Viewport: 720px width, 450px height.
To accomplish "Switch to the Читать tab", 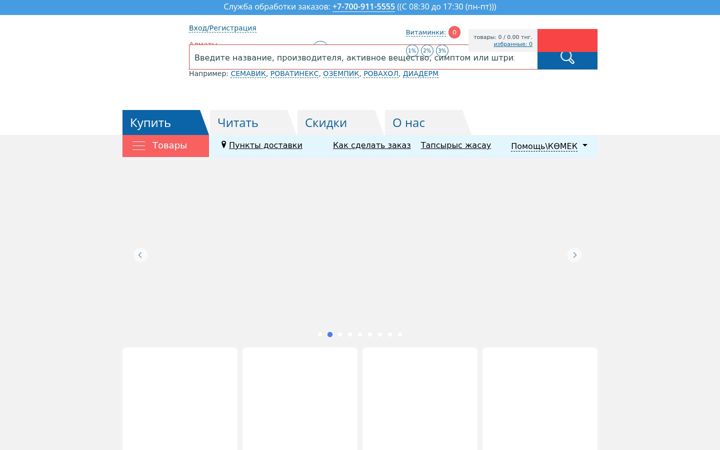I will pyautogui.click(x=252, y=123).
